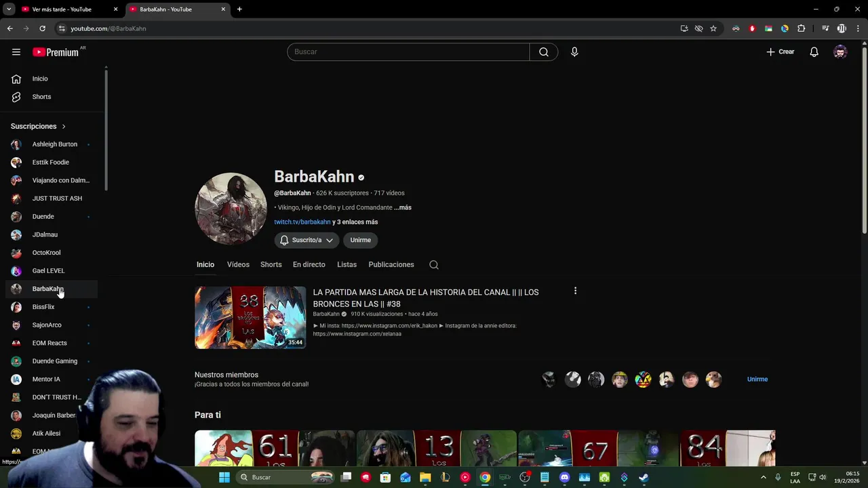Image resolution: width=868 pixels, height=488 pixels.
Task: Open File Explorer from taskbar
Action: (425, 477)
